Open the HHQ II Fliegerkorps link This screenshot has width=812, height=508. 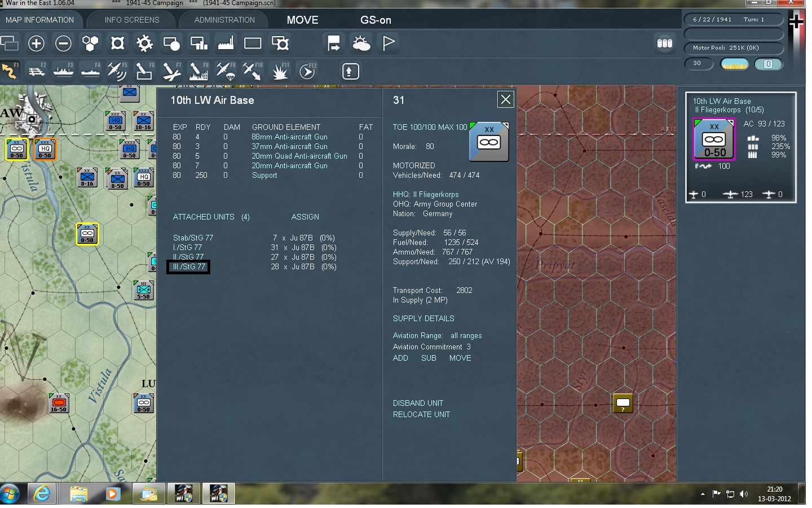(x=426, y=194)
